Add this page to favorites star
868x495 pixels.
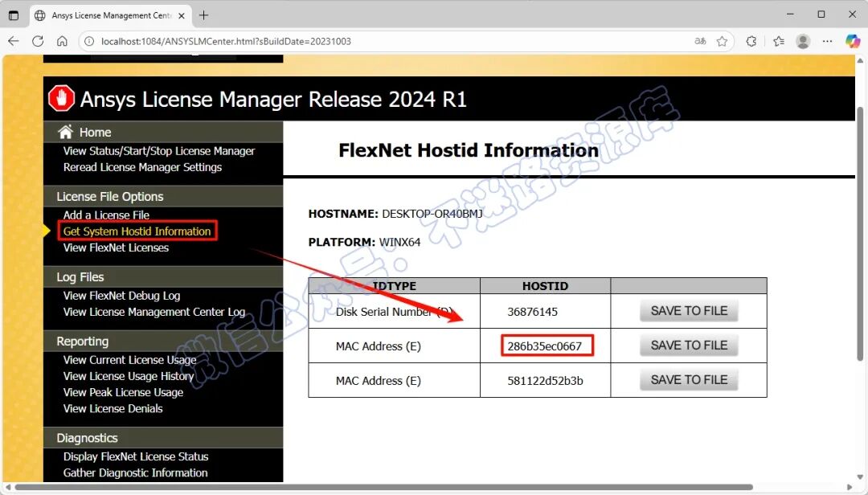tap(722, 41)
